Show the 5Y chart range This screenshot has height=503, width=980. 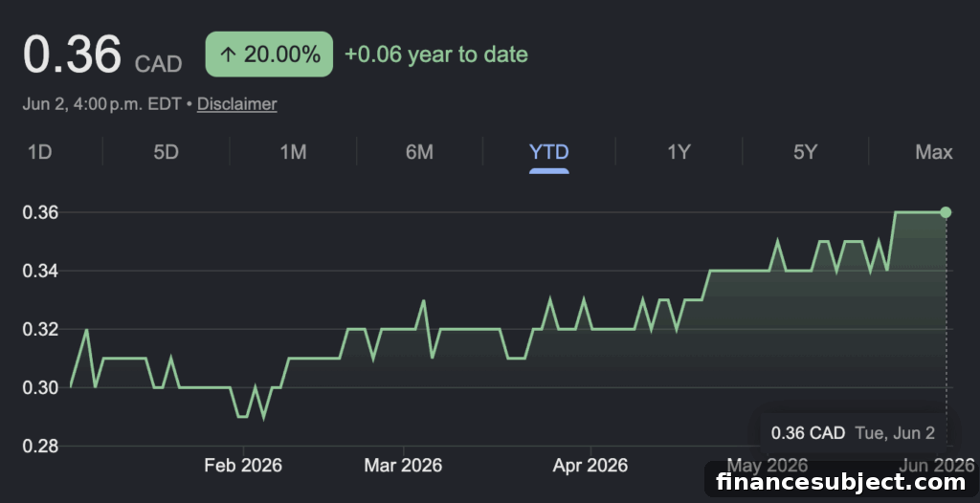point(805,152)
